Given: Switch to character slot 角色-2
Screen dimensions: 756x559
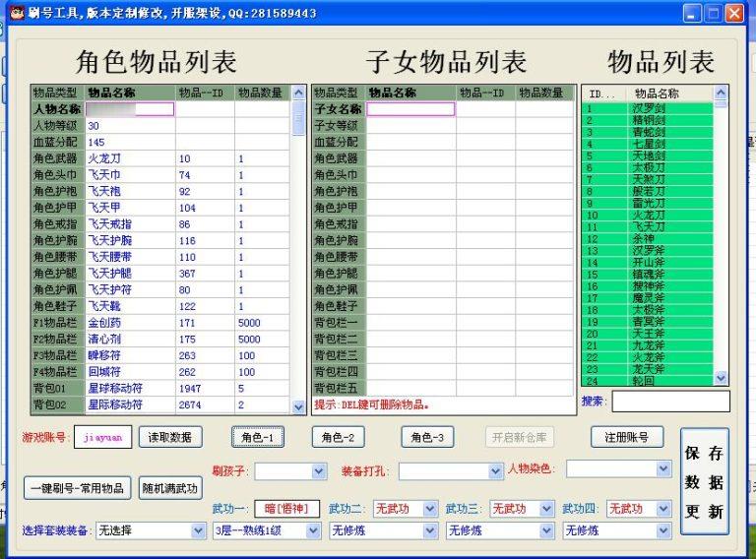Looking at the screenshot, I should point(339,437).
